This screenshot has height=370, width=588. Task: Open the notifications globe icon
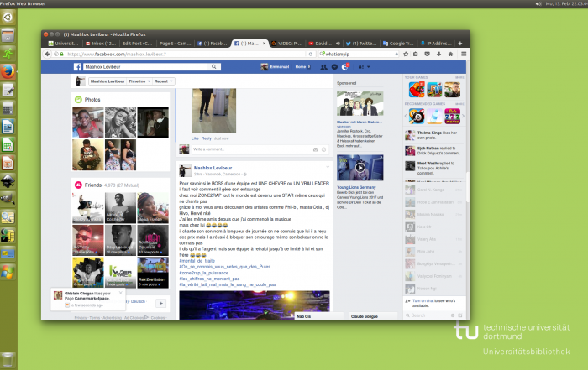pos(344,66)
